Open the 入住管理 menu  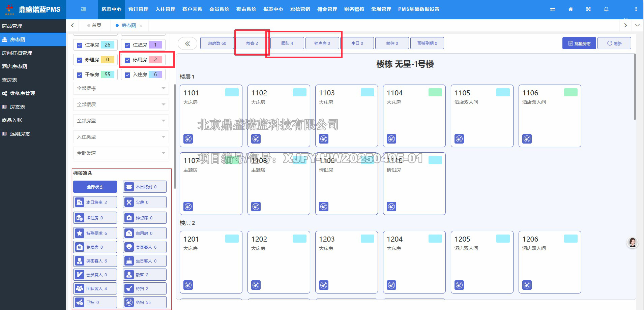165,9
